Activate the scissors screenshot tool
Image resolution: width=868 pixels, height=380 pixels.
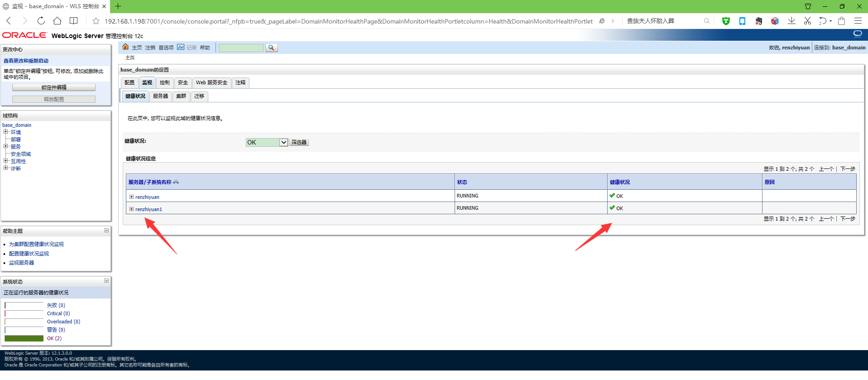(x=807, y=21)
